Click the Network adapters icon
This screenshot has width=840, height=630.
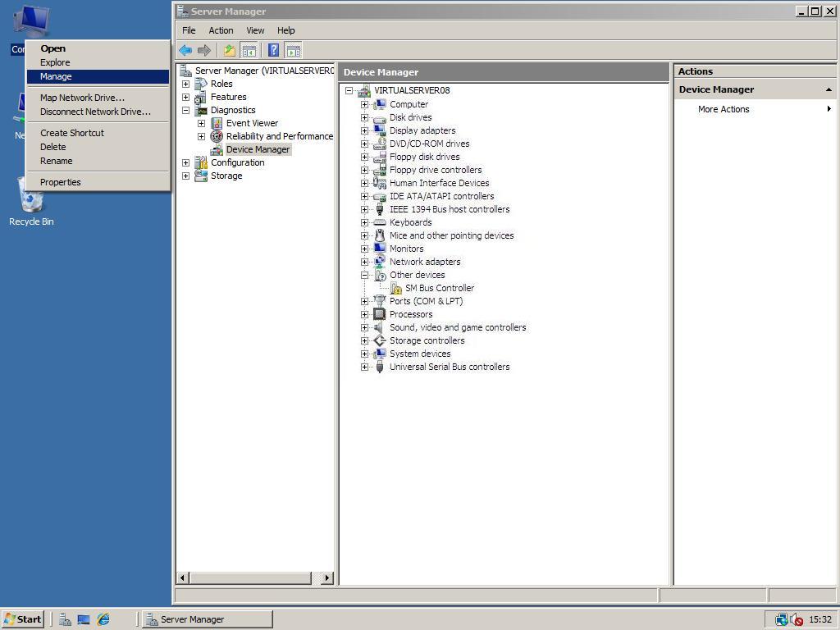pos(380,262)
